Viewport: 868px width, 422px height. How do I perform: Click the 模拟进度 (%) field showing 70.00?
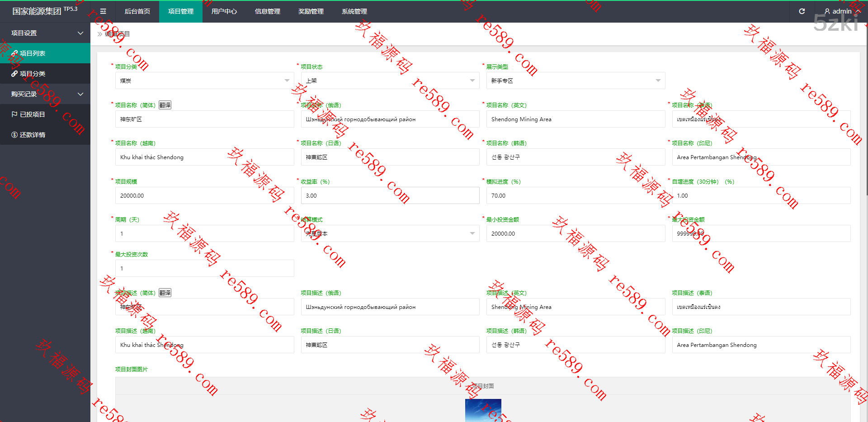coord(576,195)
